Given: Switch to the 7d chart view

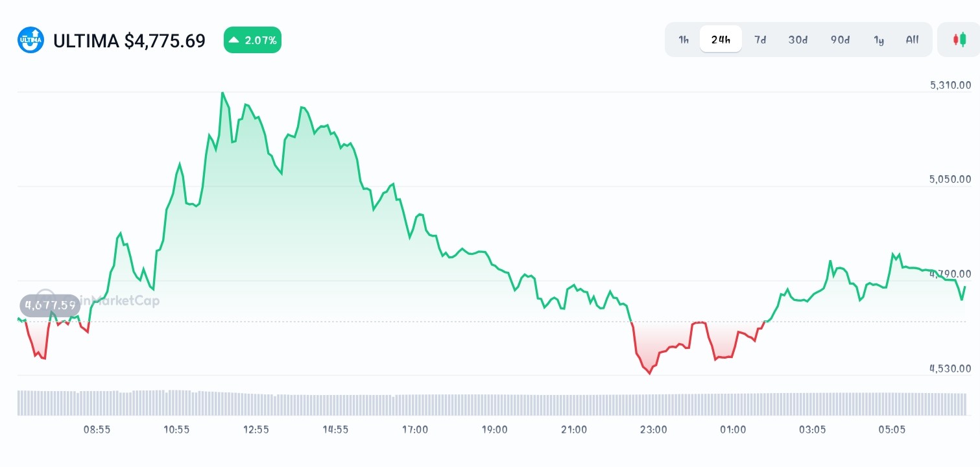Looking at the screenshot, I should (759, 40).
